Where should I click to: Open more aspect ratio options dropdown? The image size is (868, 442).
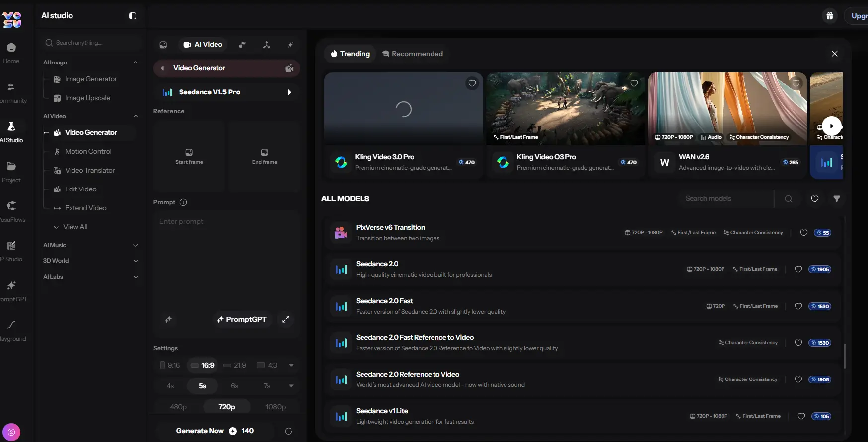[291, 365]
